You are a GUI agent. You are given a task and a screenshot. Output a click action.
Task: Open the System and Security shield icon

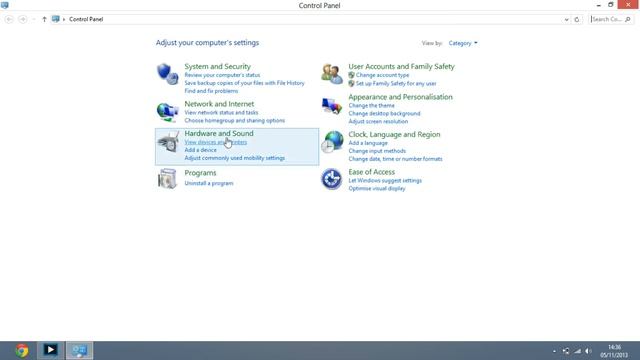(x=167, y=73)
